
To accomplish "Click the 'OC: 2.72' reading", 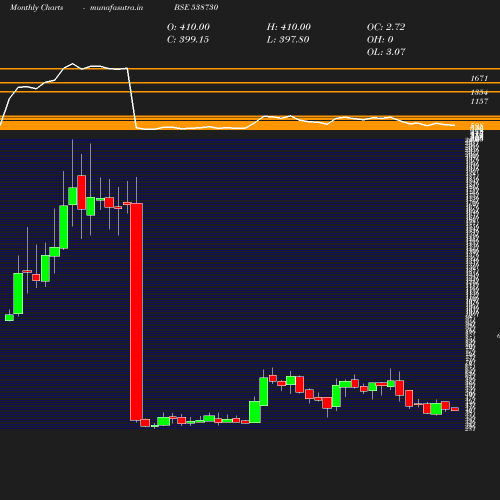I will point(386,27).
